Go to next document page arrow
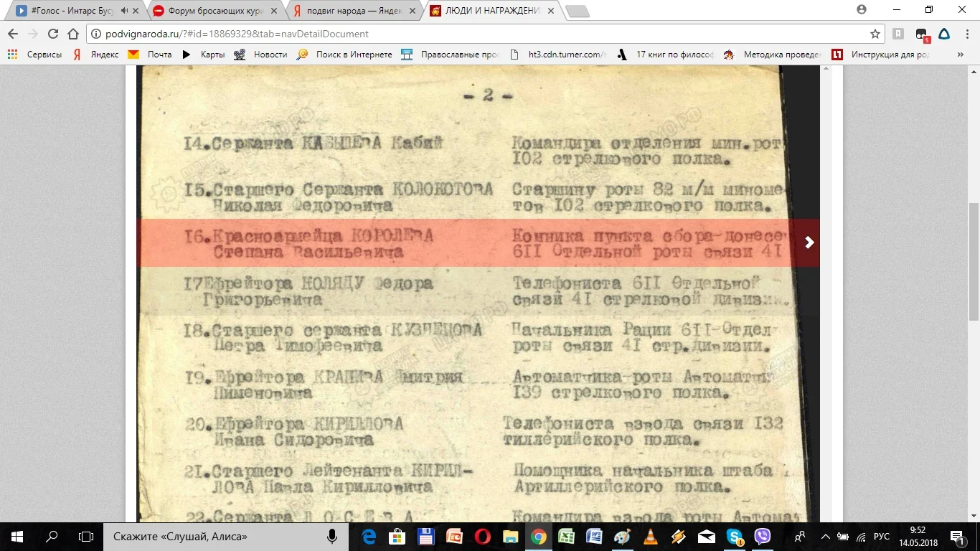980x551 pixels. (x=809, y=242)
